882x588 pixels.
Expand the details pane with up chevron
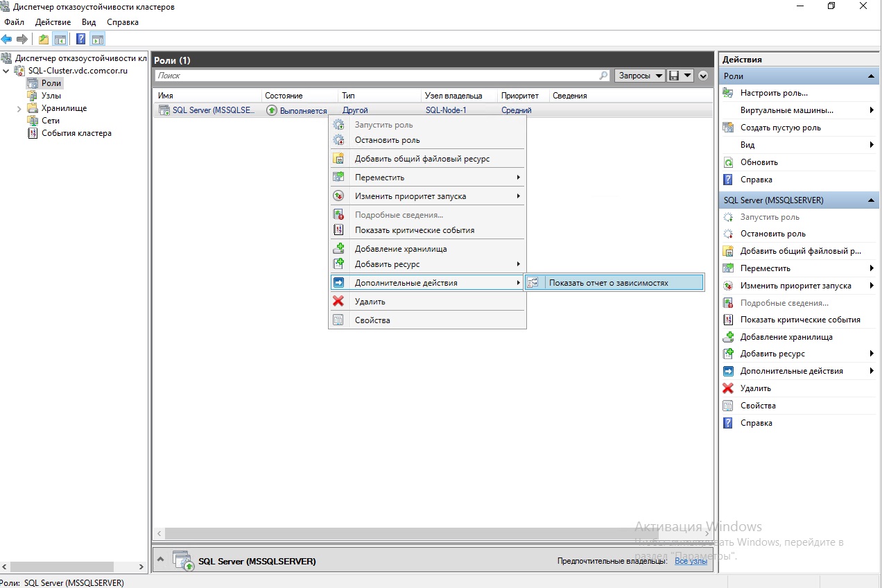point(161,560)
